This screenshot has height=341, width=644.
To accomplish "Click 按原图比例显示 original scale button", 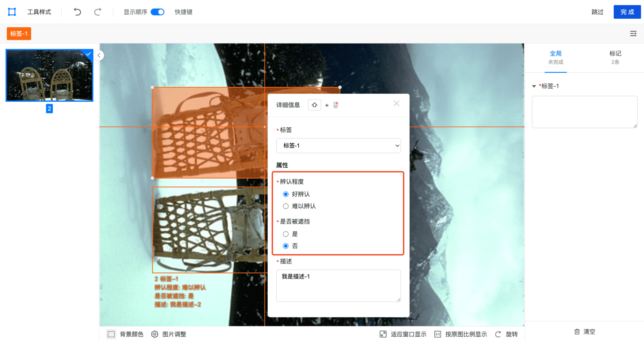I will point(460,334).
